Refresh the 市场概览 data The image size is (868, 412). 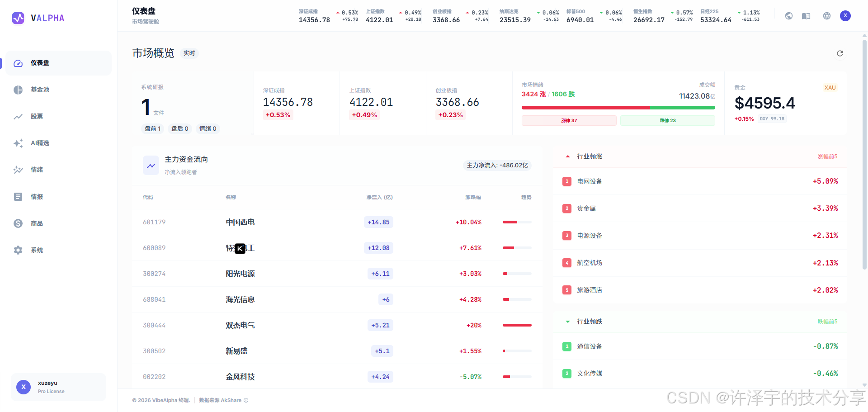coord(840,53)
